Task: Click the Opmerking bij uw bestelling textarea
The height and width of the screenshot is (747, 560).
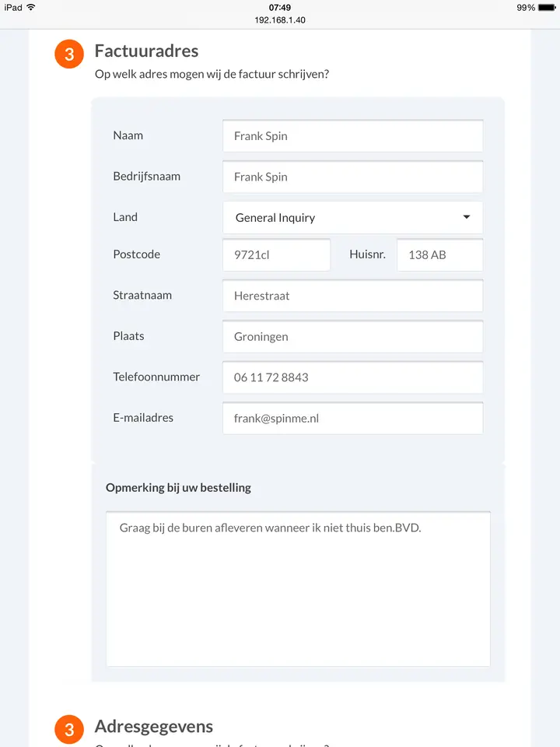Action: [298, 589]
